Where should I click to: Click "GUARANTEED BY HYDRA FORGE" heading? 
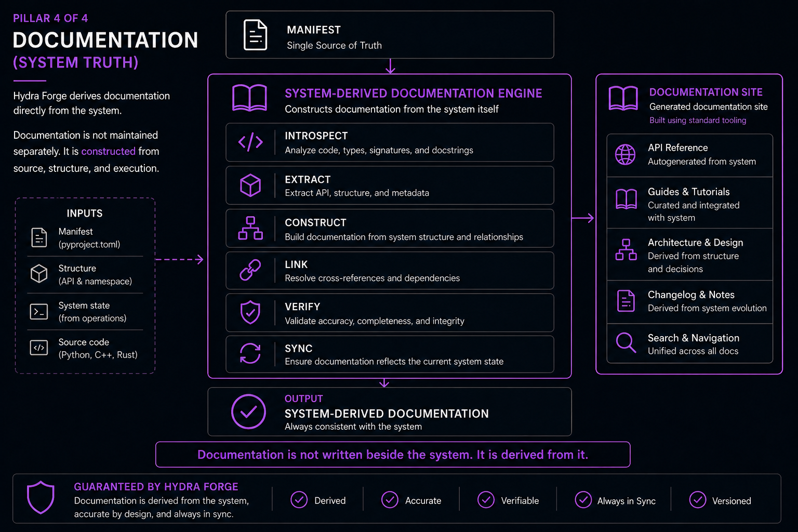(x=156, y=487)
